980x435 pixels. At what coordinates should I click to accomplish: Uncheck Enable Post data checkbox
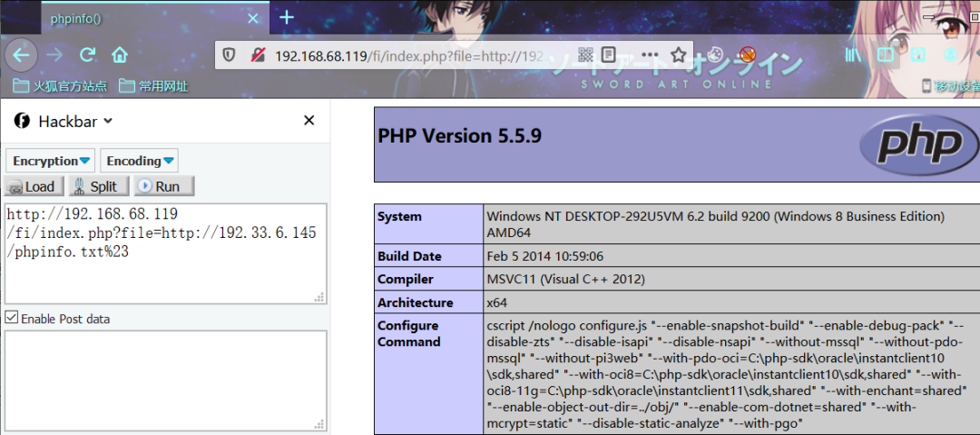[11, 317]
